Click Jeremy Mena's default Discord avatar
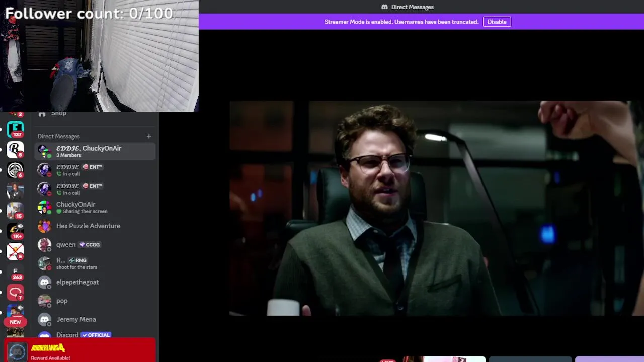The height and width of the screenshot is (362, 644). click(x=44, y=319)
